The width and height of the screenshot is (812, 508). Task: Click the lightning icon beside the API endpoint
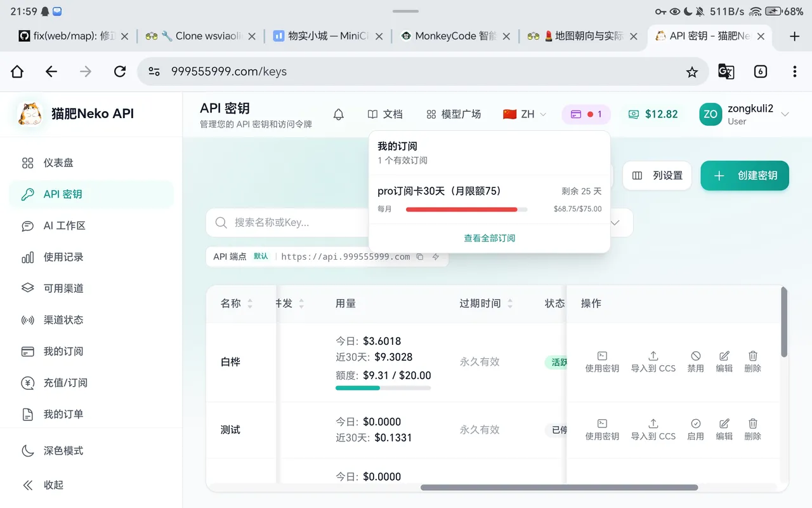436,257
